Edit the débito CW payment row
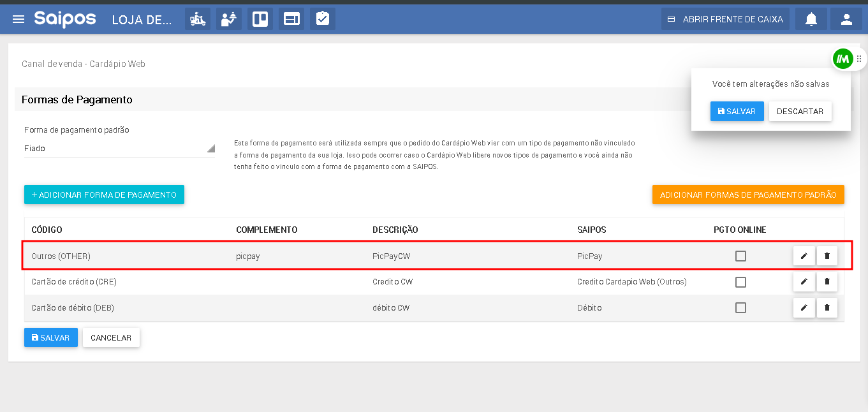The image size is (868, 412). 804,308
